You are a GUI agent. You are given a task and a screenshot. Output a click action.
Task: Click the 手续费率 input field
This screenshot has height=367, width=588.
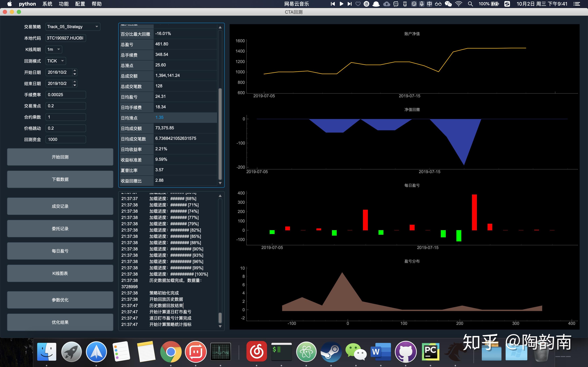point(66,95)
